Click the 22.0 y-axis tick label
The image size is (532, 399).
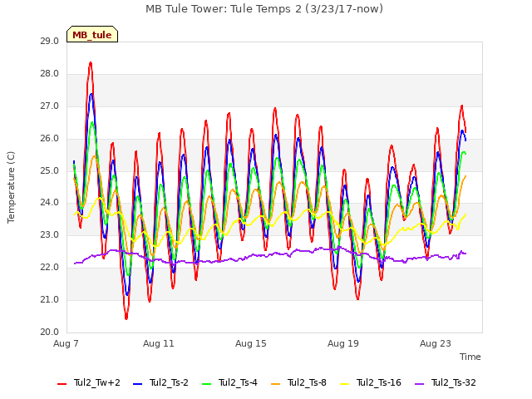(50, 268)
